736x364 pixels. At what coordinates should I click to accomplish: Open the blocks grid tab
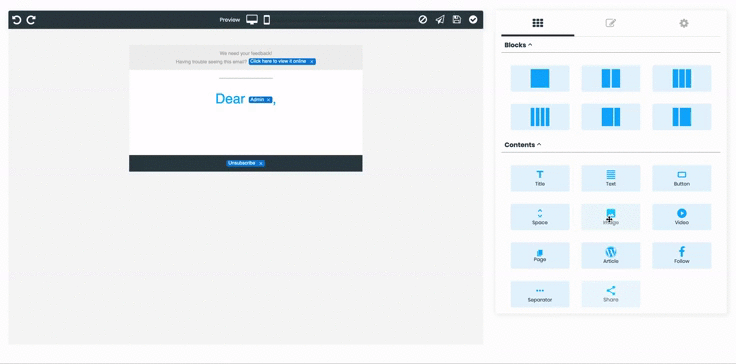point(537,23)
